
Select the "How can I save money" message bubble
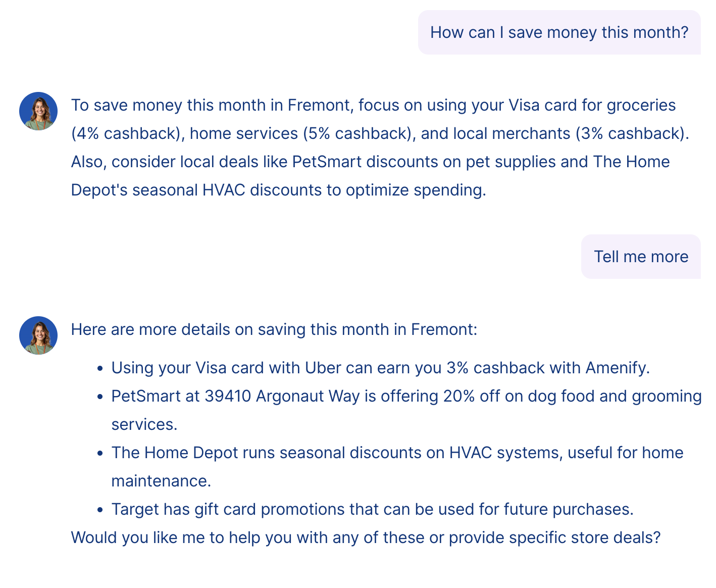pos(559,32)
